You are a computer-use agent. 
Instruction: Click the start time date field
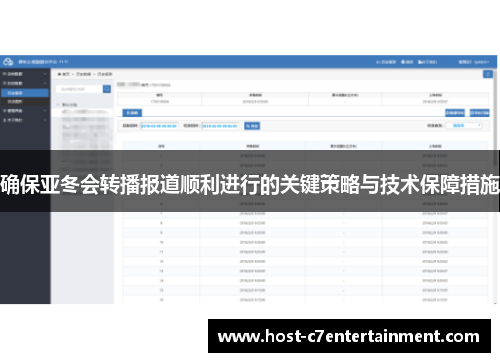click(159, 126)
